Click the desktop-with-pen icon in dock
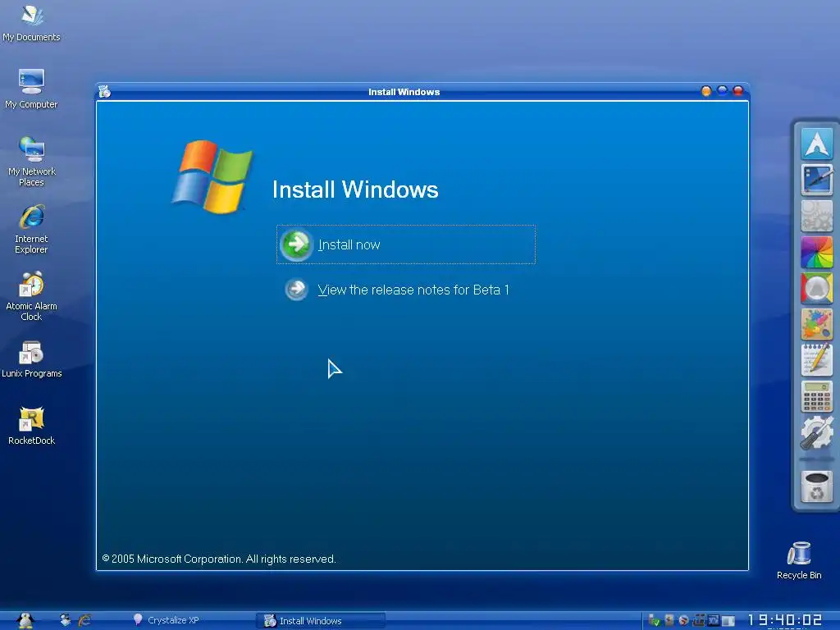The image size is (840, 630). pyautogui.click(x=816, y=180)
